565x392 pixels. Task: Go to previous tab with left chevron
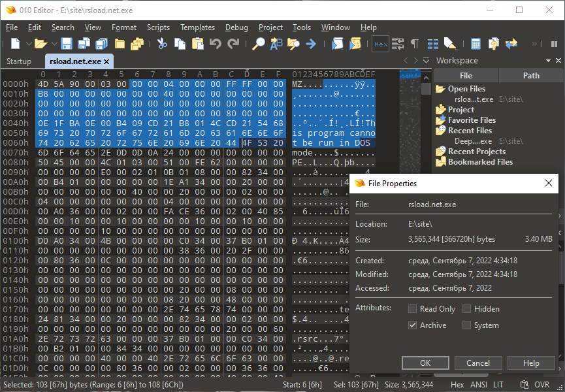coord(406,61)
